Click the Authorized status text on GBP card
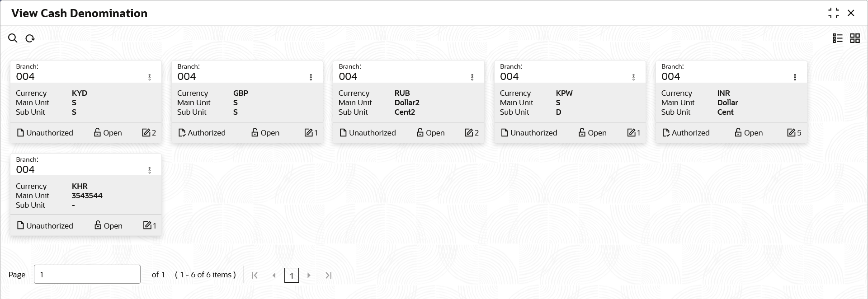Viewport: 868px width, 299px height. click(207, 133)
